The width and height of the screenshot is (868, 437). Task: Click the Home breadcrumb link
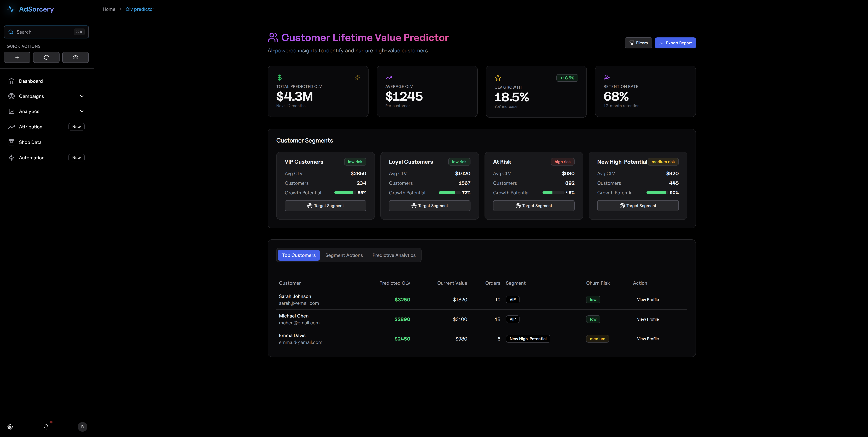[x=109, y=9]
